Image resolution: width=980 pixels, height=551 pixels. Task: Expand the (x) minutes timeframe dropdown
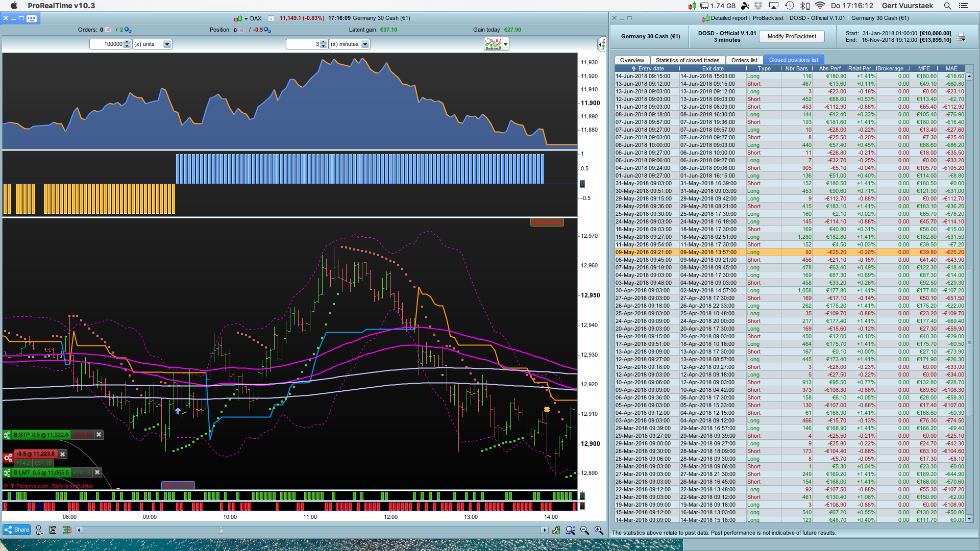(x=365, y=44)
